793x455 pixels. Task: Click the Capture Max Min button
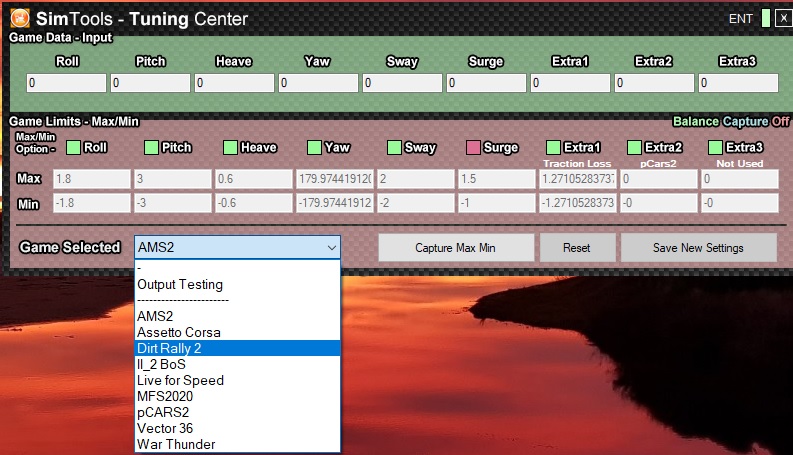(x=456, y=248)
